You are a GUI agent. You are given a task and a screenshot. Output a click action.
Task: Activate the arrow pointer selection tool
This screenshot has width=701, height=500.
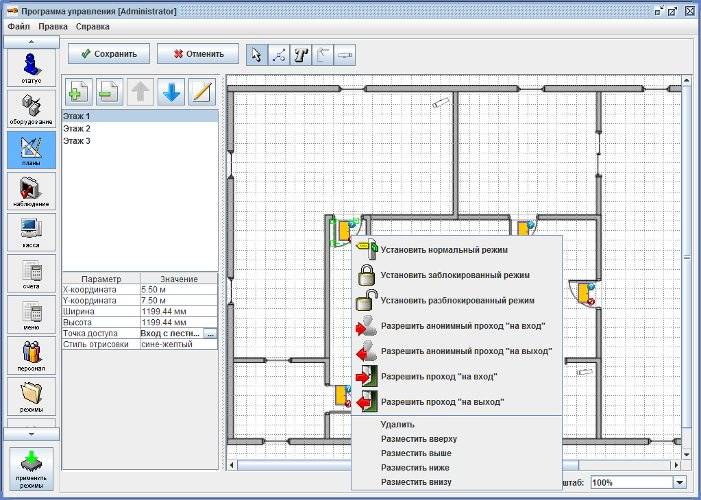click(x=257, y=53)
